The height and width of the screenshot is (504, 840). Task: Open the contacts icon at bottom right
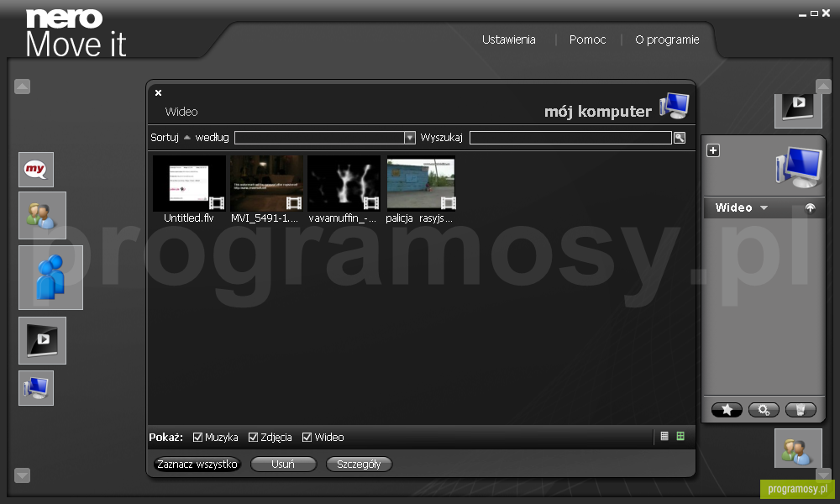[x=798, y=449]
